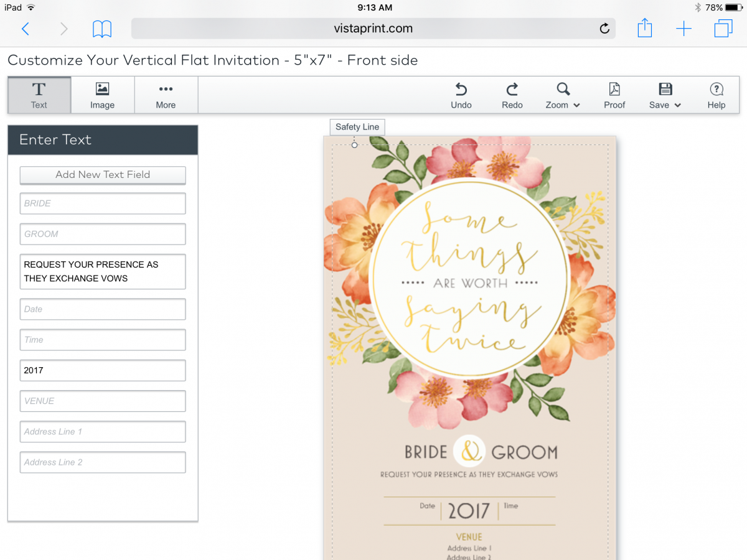Open the Help icon
Screen dimensions: 747x560
click(716, 95)
